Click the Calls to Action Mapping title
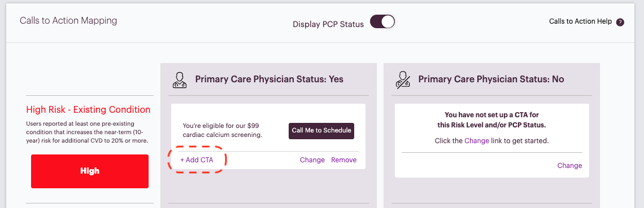 (68, 20)
